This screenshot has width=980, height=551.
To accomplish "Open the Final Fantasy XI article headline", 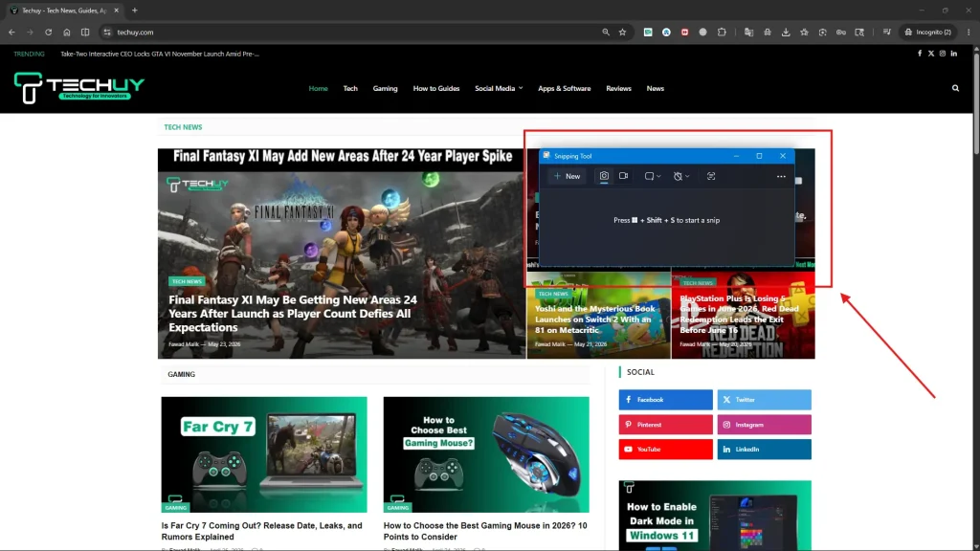I will 293,314.
